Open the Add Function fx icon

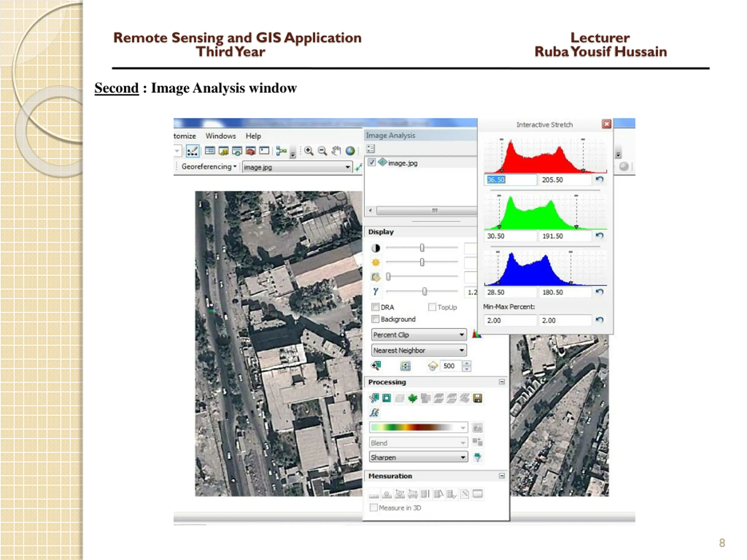coord(374,412)
